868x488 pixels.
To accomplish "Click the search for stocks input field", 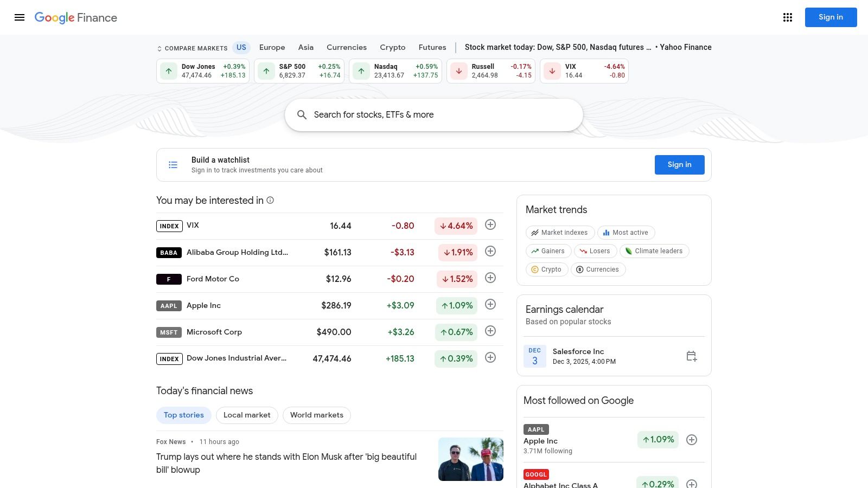I will tap(434, 114).
